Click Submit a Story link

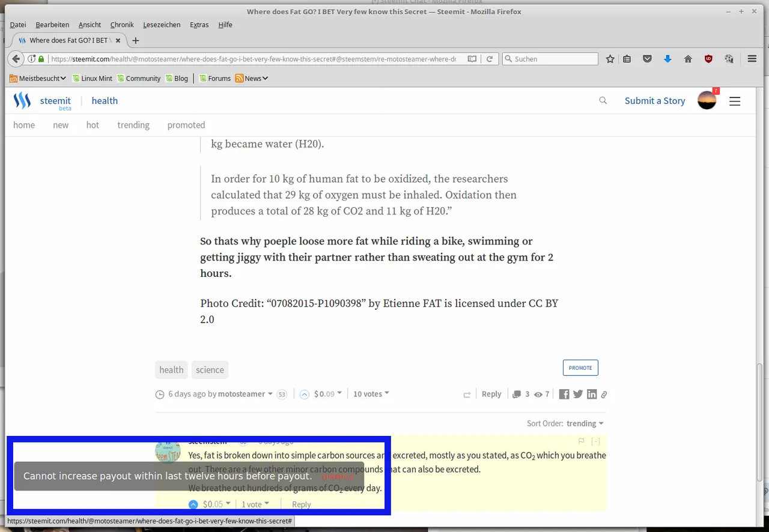pos(655,101)
